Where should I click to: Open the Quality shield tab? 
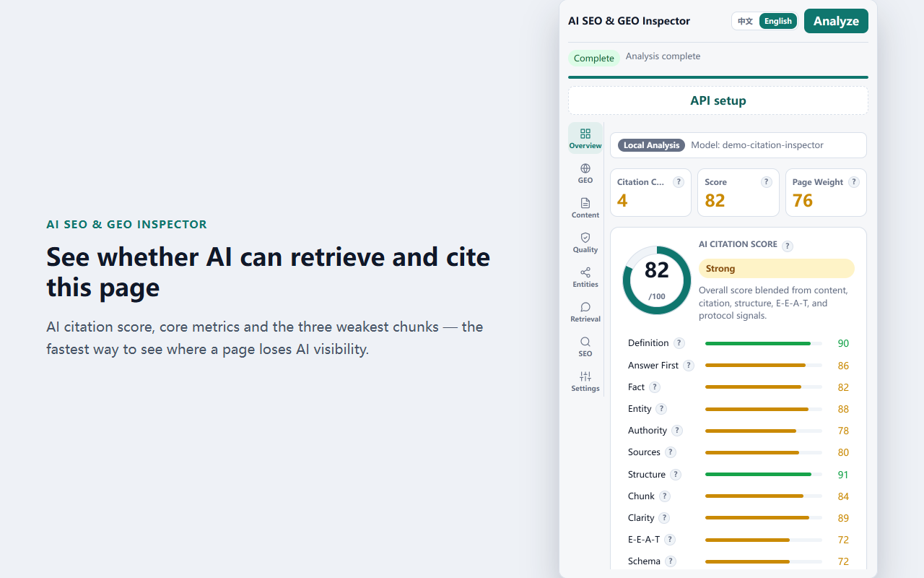585,243
